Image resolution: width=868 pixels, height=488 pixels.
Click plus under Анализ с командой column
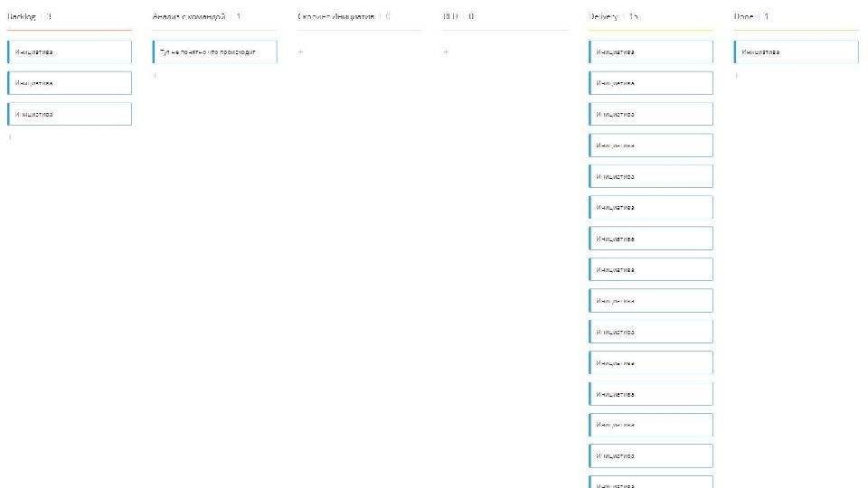(156, 75)
